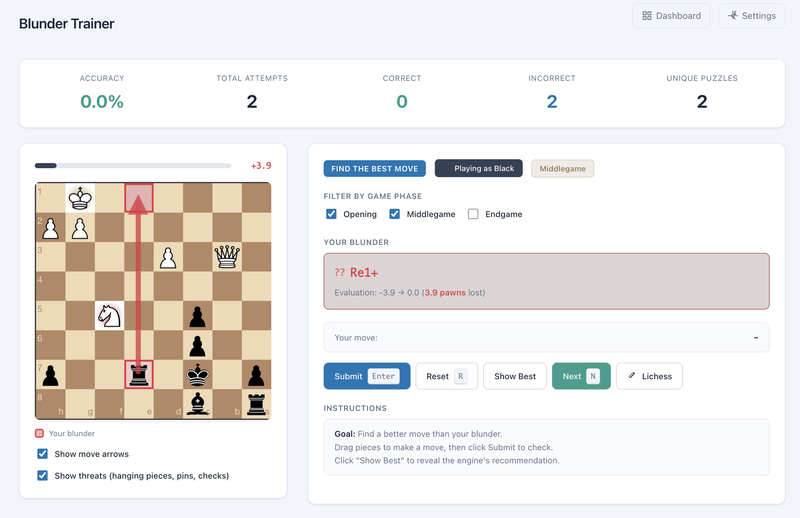This screenshot has width=800, height=518.
Task: Click the white knight on f5
Action: pos(109,316)
